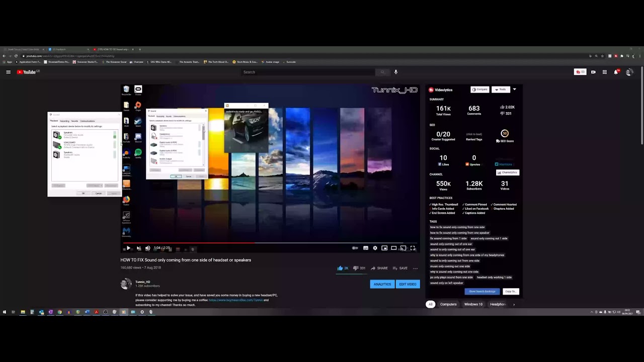
Task: Select the Computers filter chip
Action: pos(448,304)
